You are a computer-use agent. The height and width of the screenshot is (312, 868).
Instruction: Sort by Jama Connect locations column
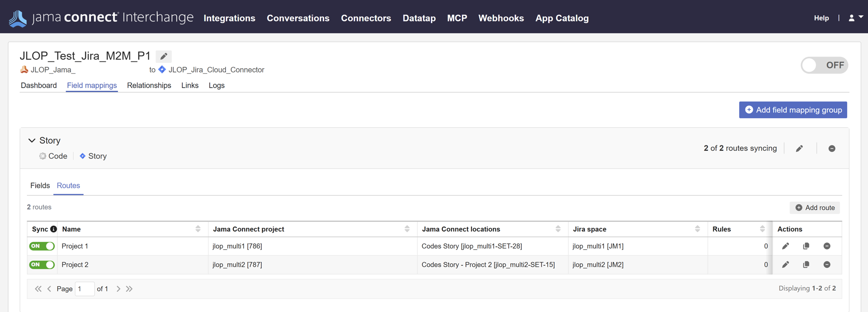(558, 229)
